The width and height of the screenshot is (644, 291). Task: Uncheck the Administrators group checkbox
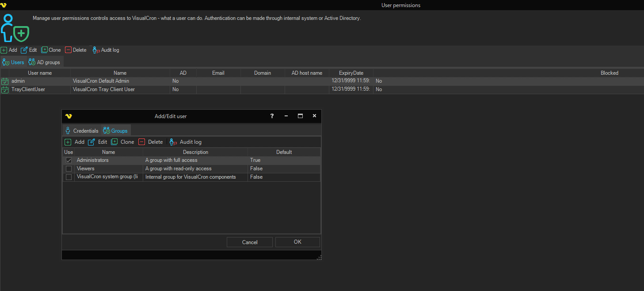click(69, 161)
